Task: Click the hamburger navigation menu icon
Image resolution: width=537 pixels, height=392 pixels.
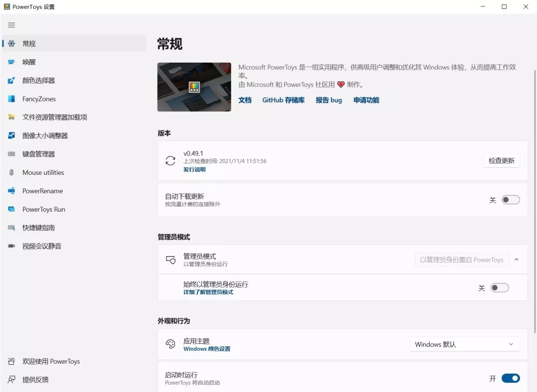Action: pos(11,25)
